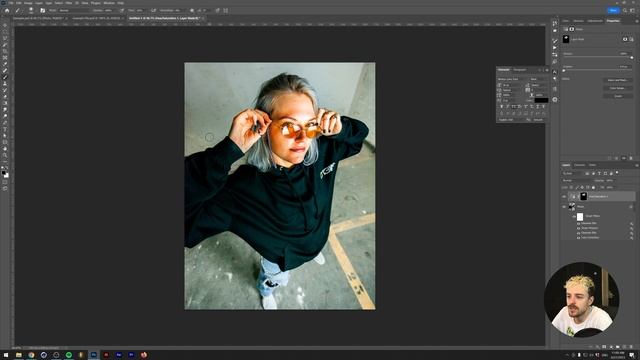Toggle pressure for opacity icon
The height and width of the screenshot is (360, 640).
(x=122, y=10)
